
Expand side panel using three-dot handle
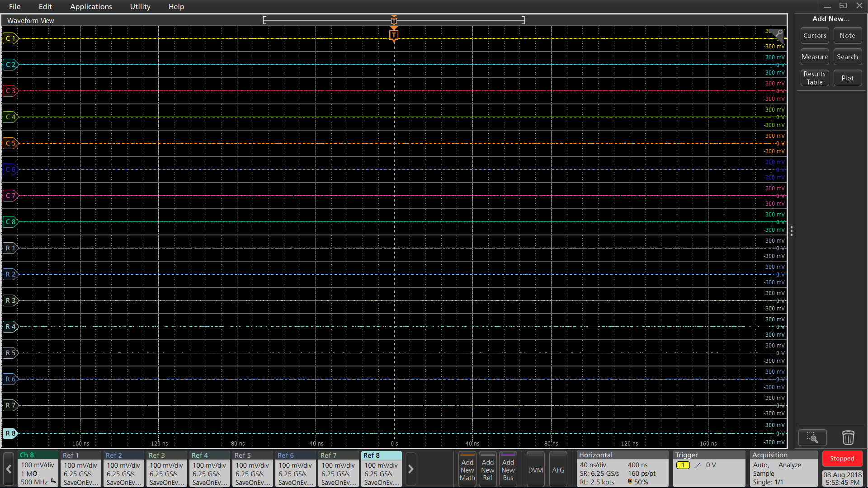point(791,231)
